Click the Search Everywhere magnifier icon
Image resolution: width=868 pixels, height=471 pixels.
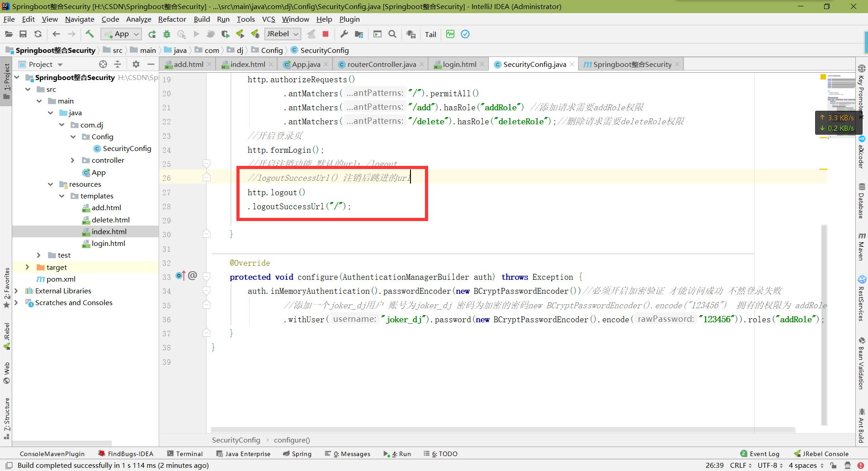(392, 34)
